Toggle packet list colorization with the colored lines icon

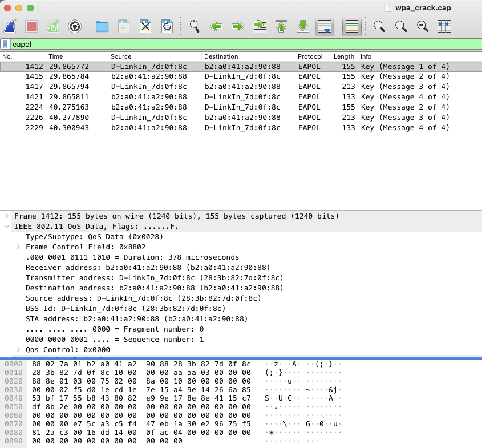(x=352, y=26)
